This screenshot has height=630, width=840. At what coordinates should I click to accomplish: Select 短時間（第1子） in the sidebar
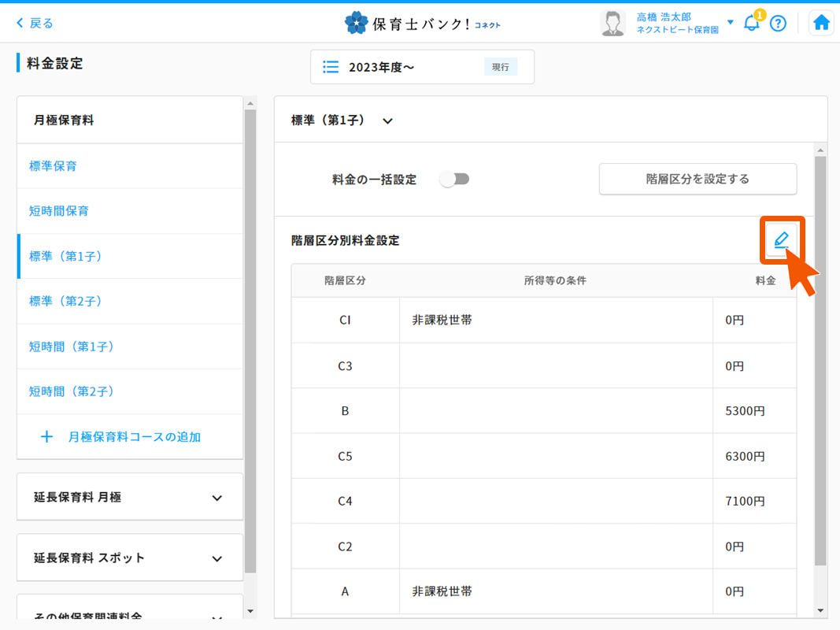click(x=72, y=346)
